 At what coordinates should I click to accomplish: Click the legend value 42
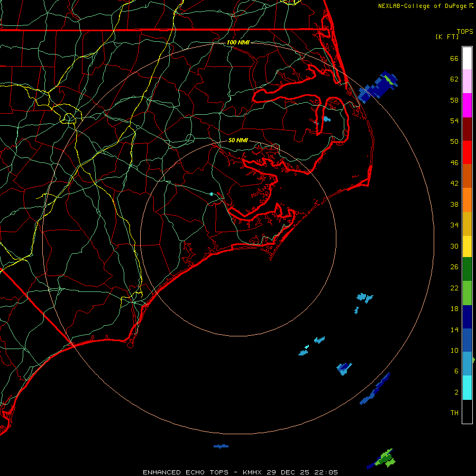[454, 184]
